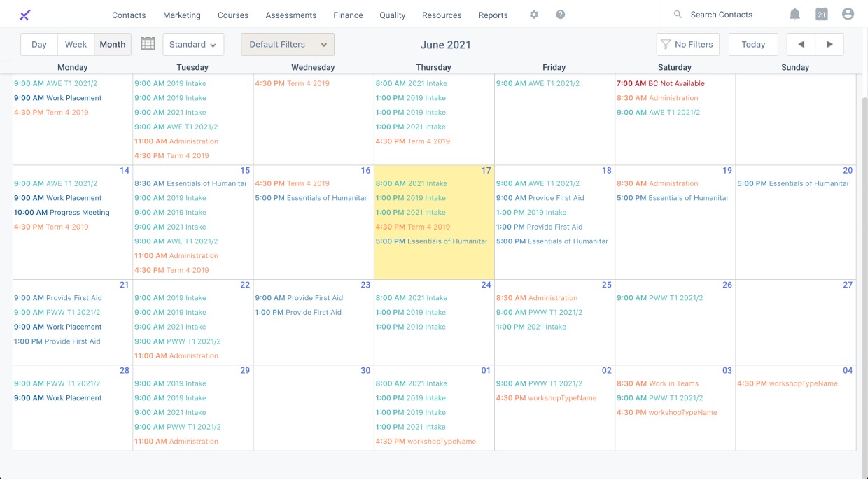Open the help question mark icon
Screen dimensions: 868x480
(x=560, y=14)
